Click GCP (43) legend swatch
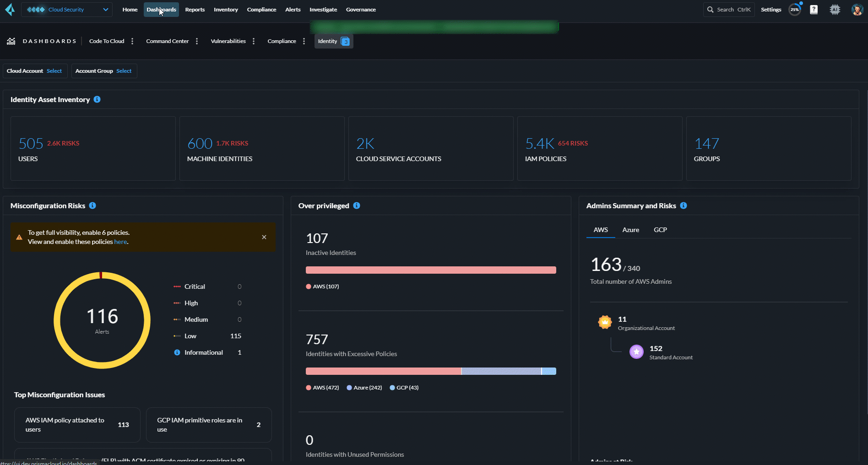The height and width of the screenshot is (465, 868). (x=392, y=388)
